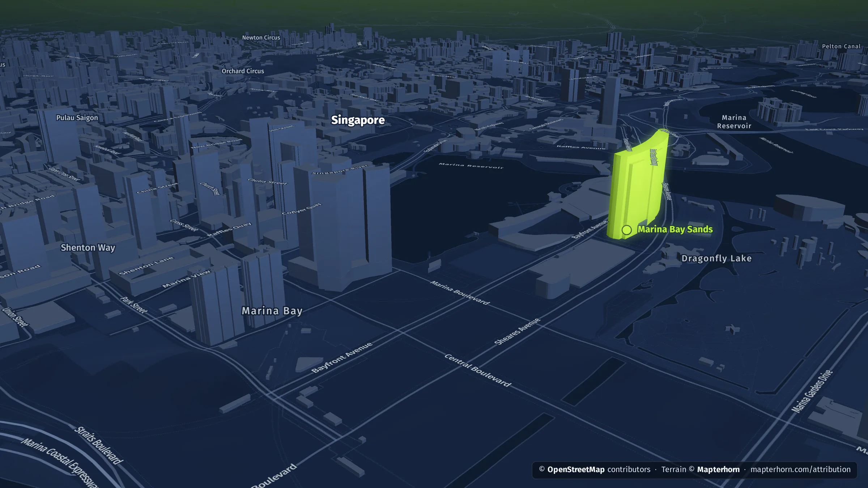
Task: Click the Singapore city label
Action: pos(358,120)
